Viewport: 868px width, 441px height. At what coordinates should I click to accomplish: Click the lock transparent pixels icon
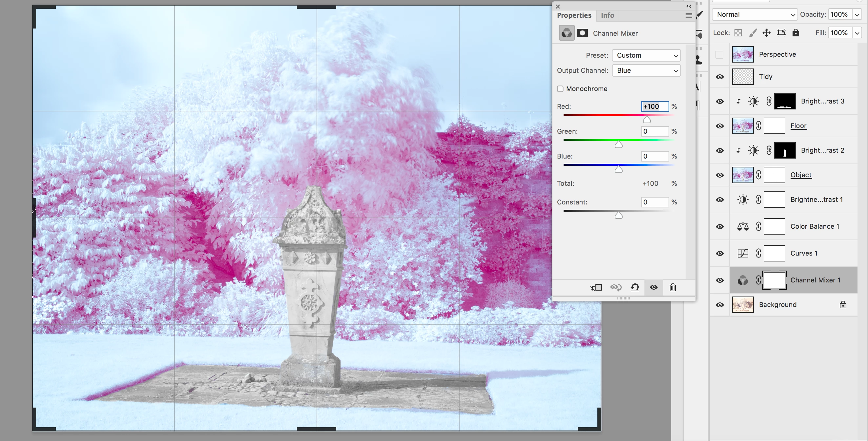tap(738, 33)
